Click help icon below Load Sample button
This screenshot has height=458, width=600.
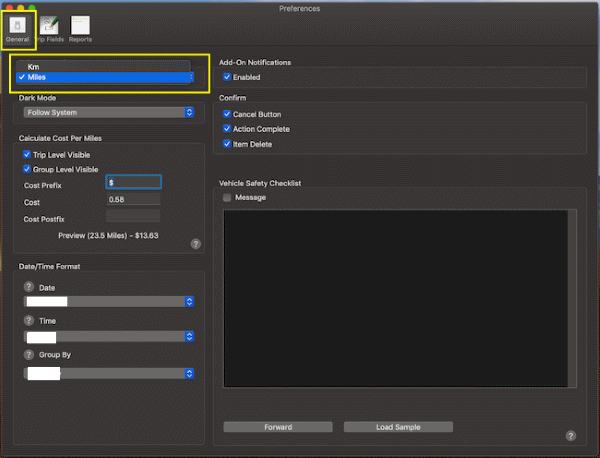coord(570,436)
